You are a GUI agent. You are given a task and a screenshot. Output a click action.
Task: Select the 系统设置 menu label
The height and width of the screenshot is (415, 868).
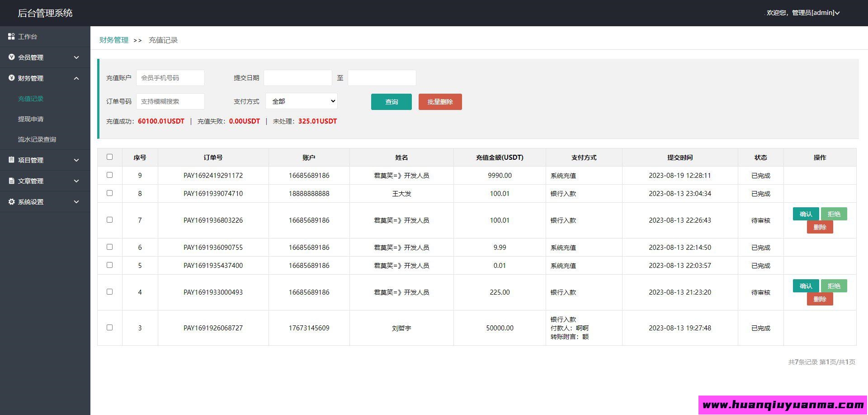31,202
